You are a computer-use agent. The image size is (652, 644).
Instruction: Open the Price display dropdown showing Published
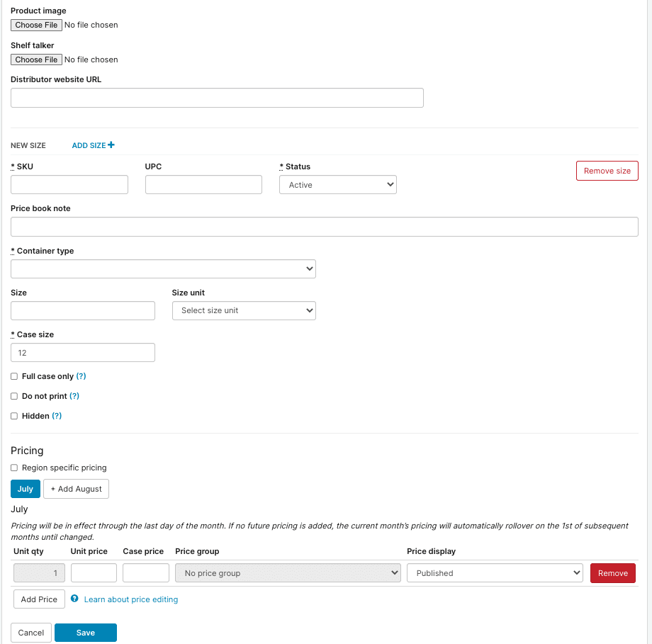[x=495, y=573]
